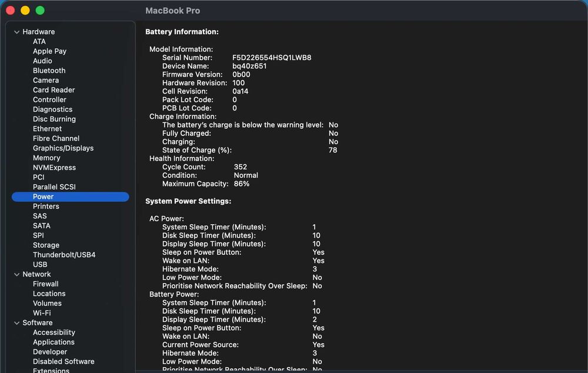Click the Current Power Source row label
This screenshot has width=588, height=373.
pos(201,345)
